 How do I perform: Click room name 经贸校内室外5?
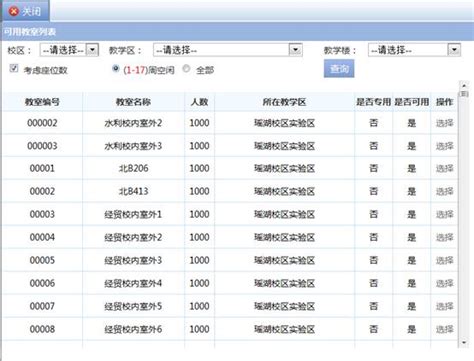[x=133, y=306]
